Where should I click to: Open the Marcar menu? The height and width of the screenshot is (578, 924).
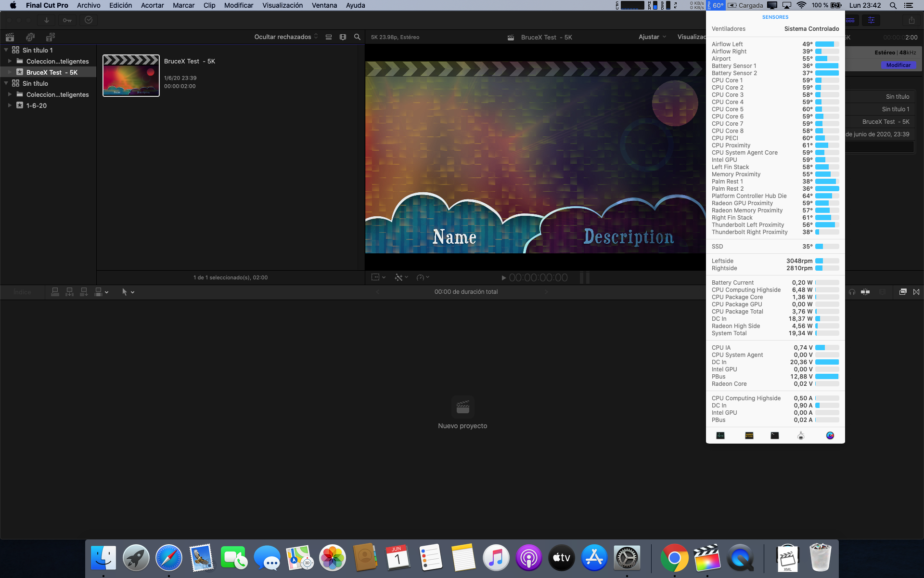tap(183, 5)
